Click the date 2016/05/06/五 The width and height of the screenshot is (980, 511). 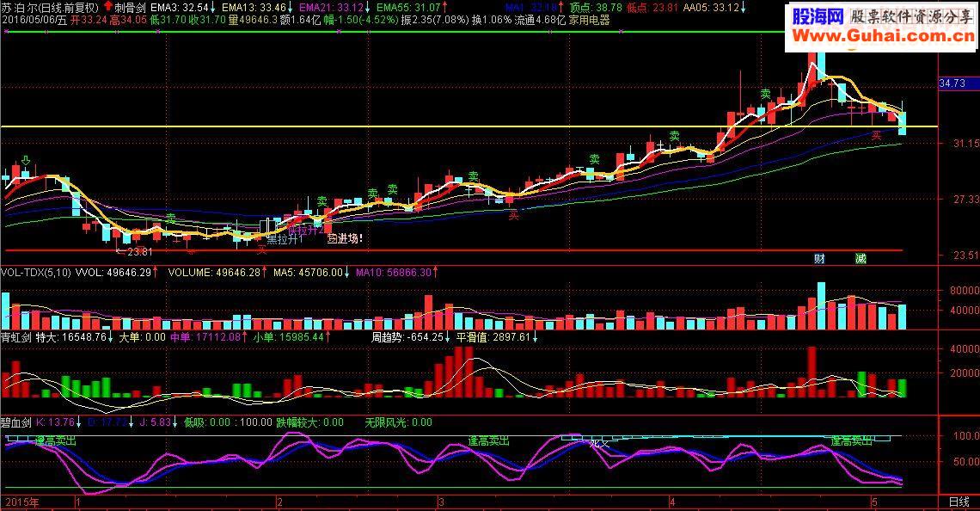[34, 20]
